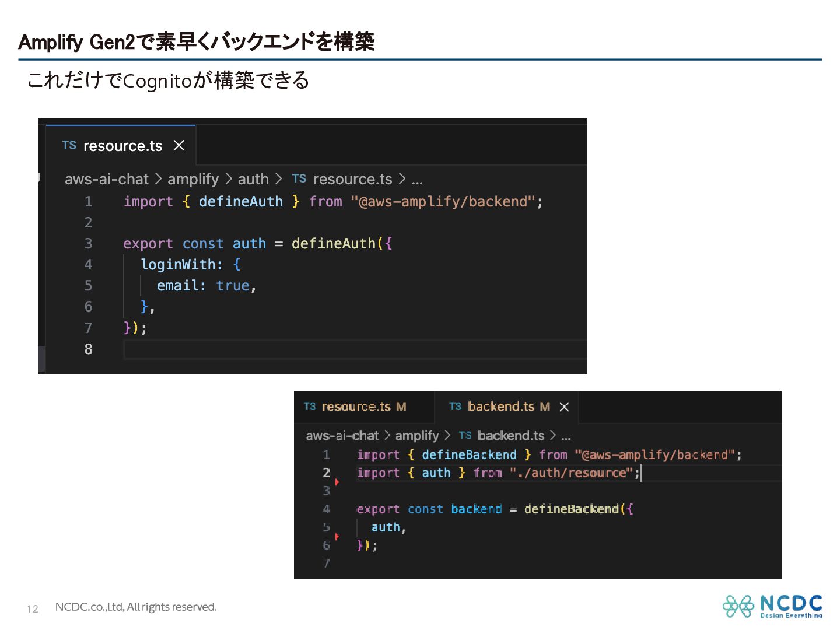840x630 pixels.
Task: Select the backend.ts M tab
Action: click(x=506, y=407)
